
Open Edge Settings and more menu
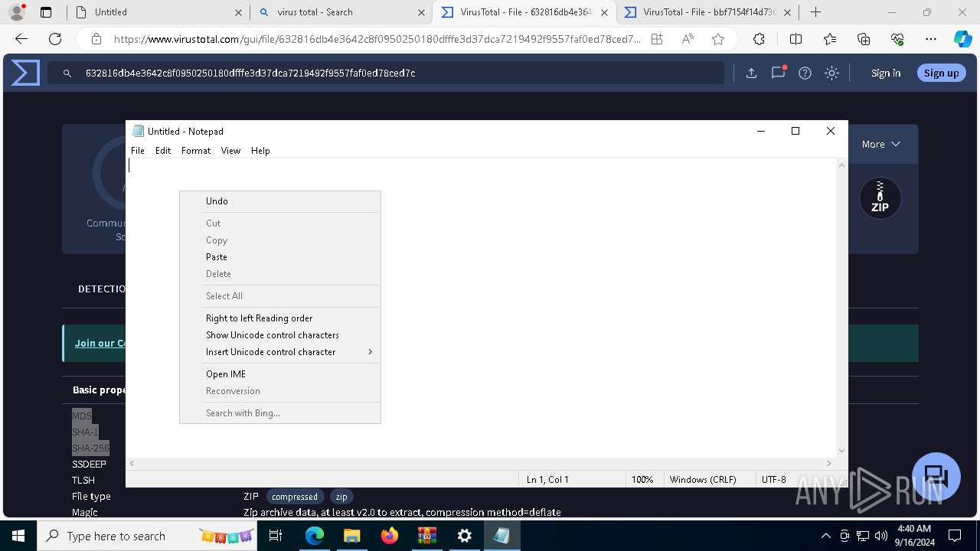tap(931, 39)
